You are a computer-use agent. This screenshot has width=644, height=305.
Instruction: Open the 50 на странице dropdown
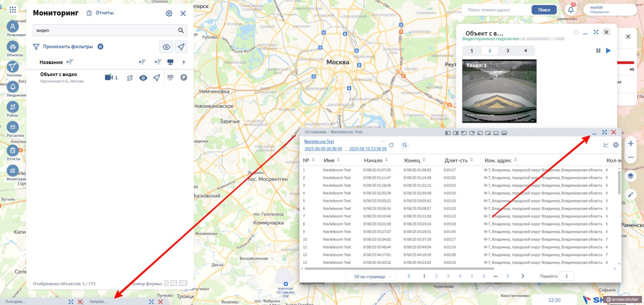pos(371,276)
